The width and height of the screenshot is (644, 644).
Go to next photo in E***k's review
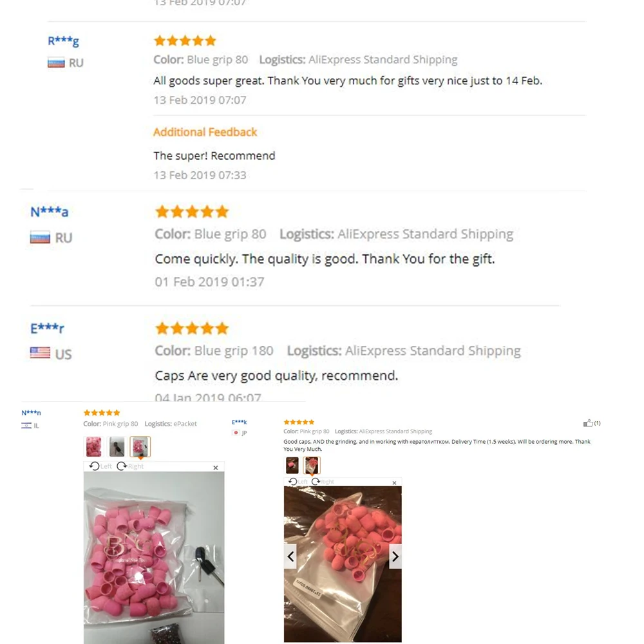tap(395, 556)
